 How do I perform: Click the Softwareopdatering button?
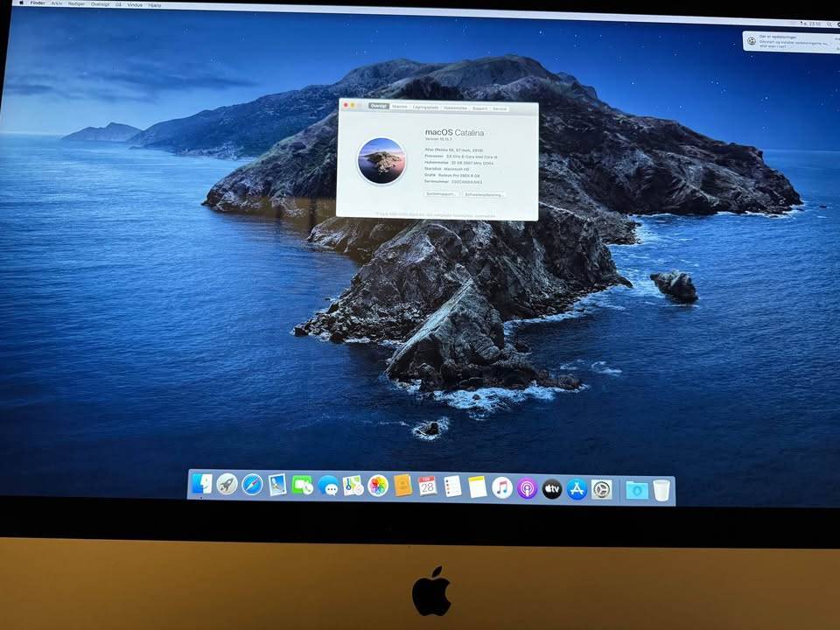pos(484,195)
